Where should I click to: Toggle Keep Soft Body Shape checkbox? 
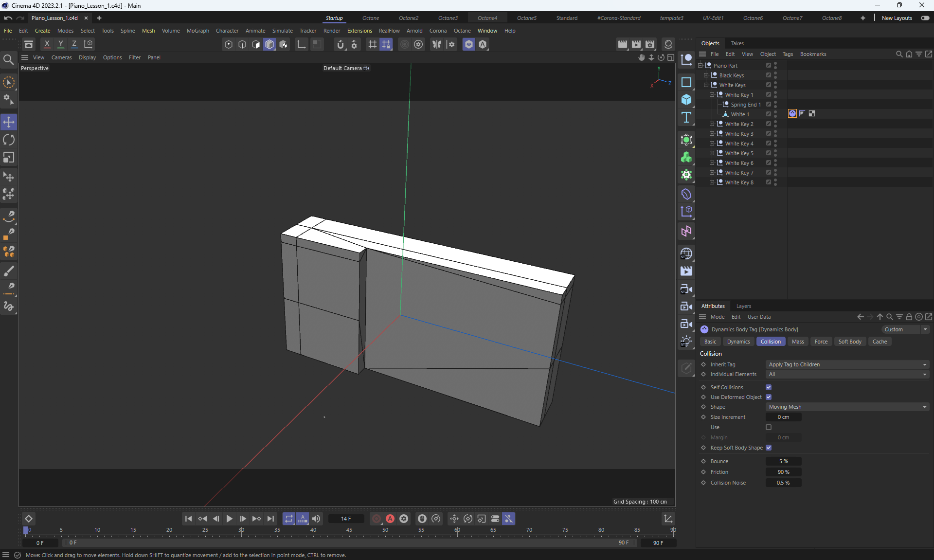(x=769, y=448)
